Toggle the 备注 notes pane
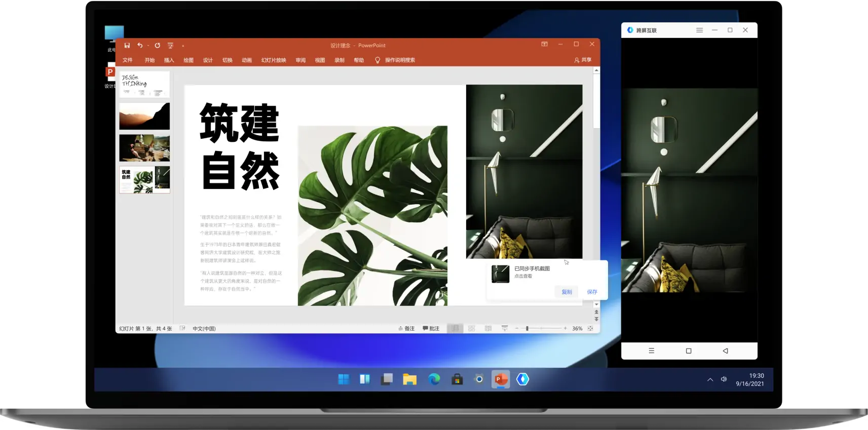868x430 pixels. point(406,329)
